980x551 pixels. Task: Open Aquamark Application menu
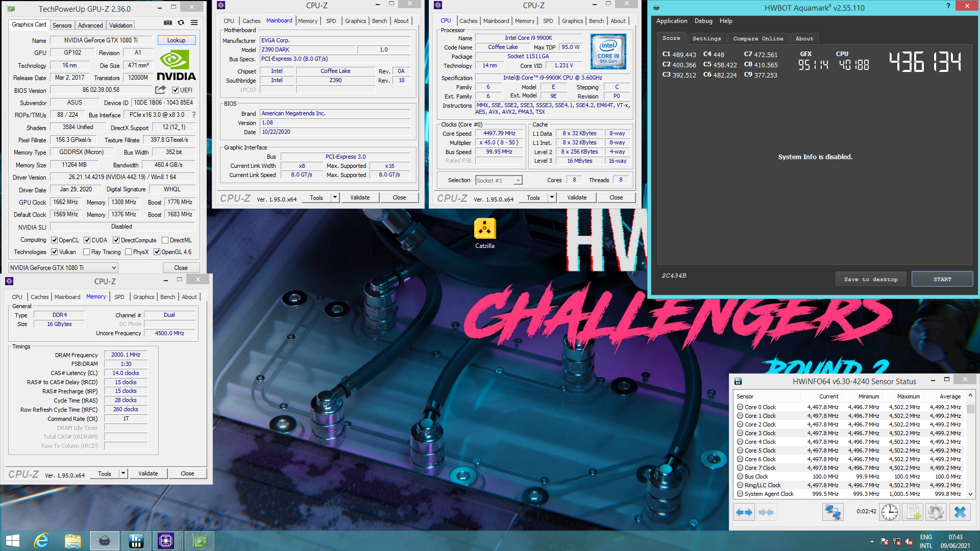[x=672, y=21]
